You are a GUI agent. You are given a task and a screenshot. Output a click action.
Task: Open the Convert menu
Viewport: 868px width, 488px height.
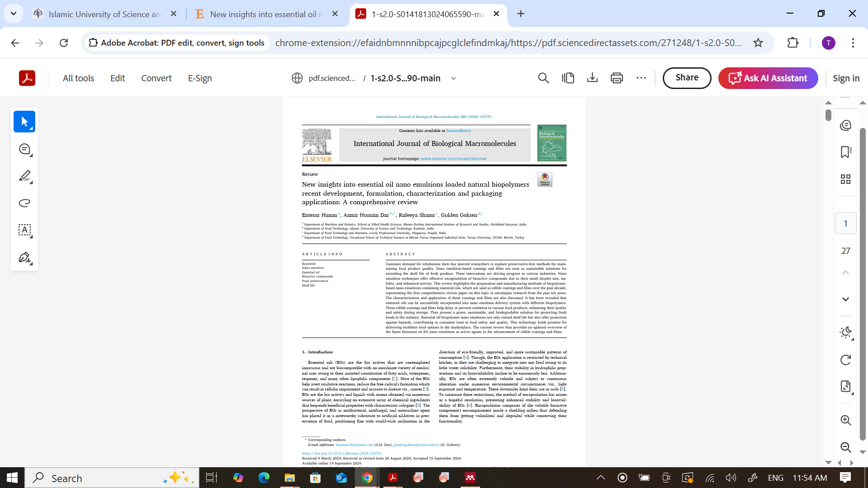(156, 78)
